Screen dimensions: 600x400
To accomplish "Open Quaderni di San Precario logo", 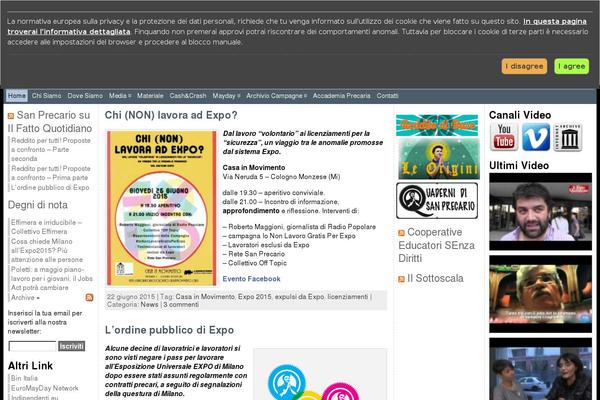I will pyautogui.click(x=437, y=201).
